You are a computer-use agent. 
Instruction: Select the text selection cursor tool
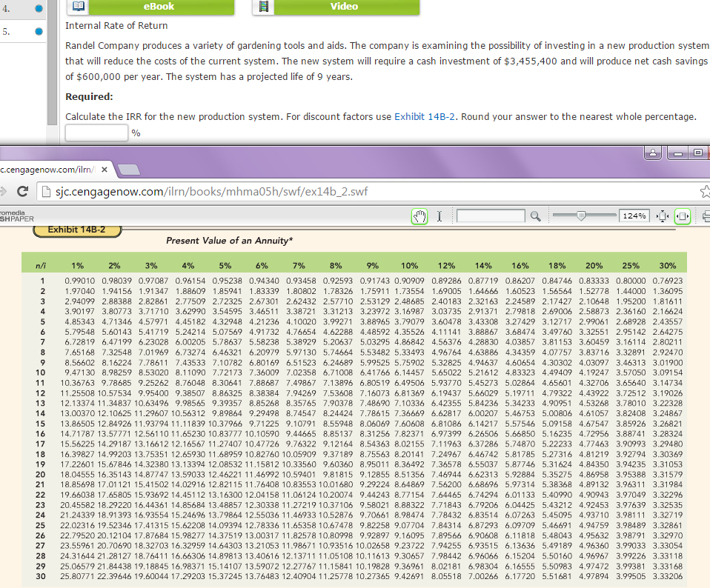coord(439,216)
